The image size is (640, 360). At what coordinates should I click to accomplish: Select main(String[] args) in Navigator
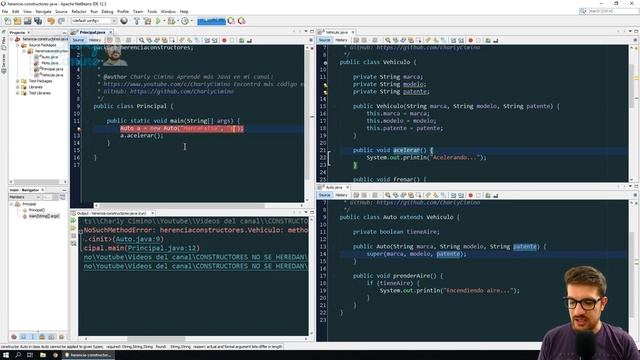point(44,216)
